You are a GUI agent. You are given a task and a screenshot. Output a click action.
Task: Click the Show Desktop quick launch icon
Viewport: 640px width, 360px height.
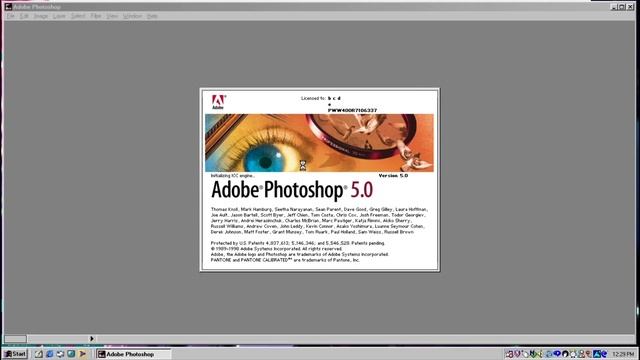point(60,354)
